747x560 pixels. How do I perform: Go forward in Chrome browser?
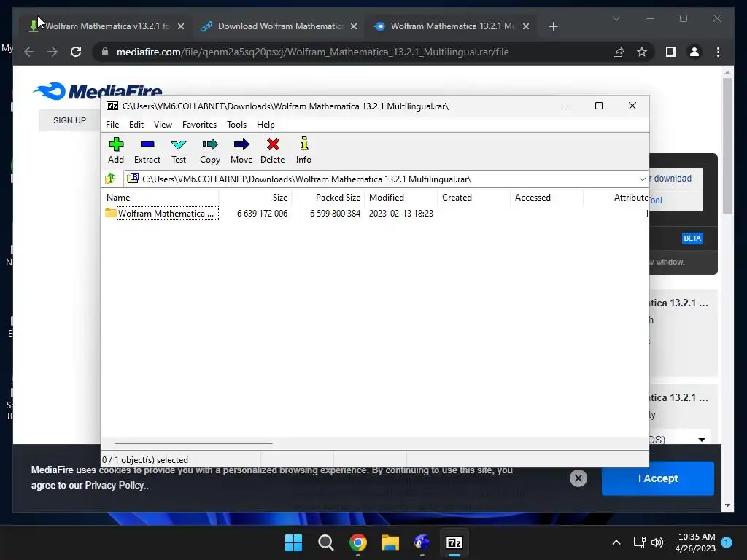pyautogui.click(x=53, y=52)
